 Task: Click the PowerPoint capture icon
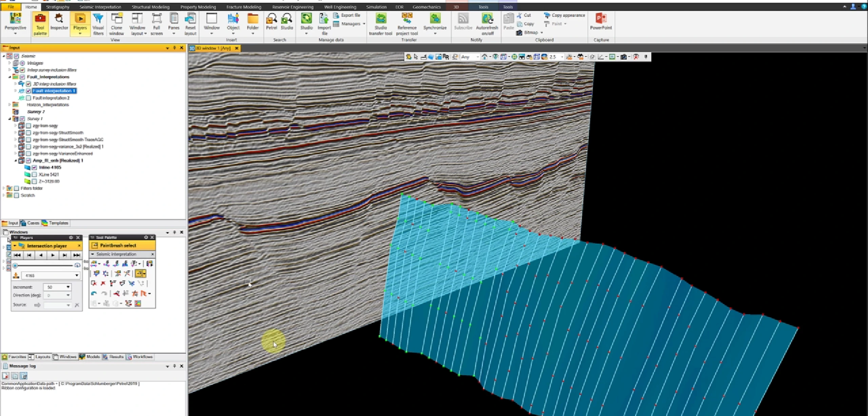pyautogui.click(x=601, y=22)
